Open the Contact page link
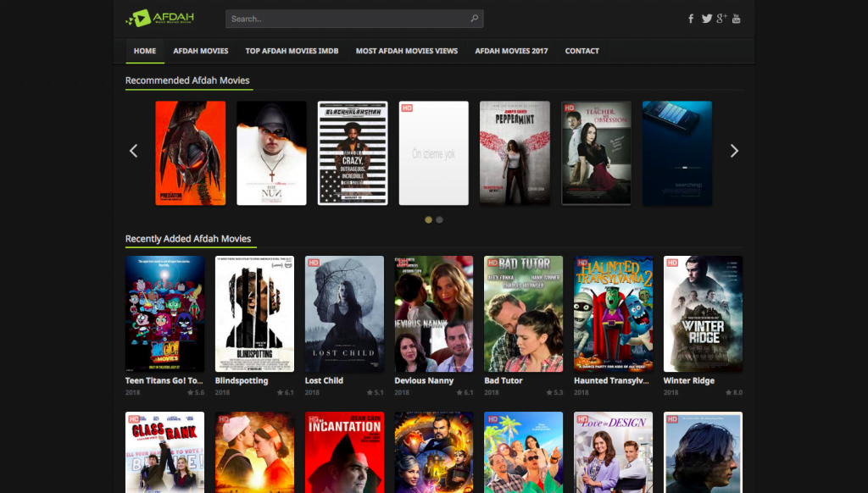The image size is (868, 493). [x=581, y=51]
